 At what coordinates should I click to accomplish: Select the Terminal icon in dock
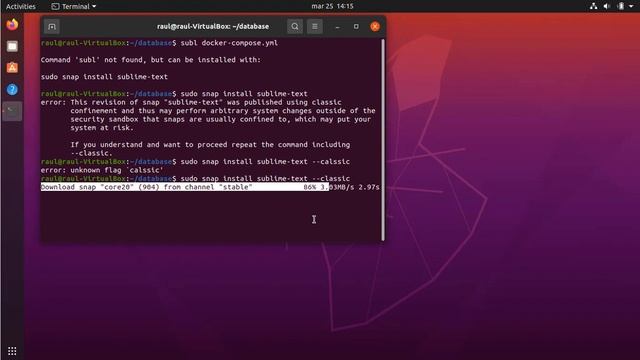tap(12, 111)
